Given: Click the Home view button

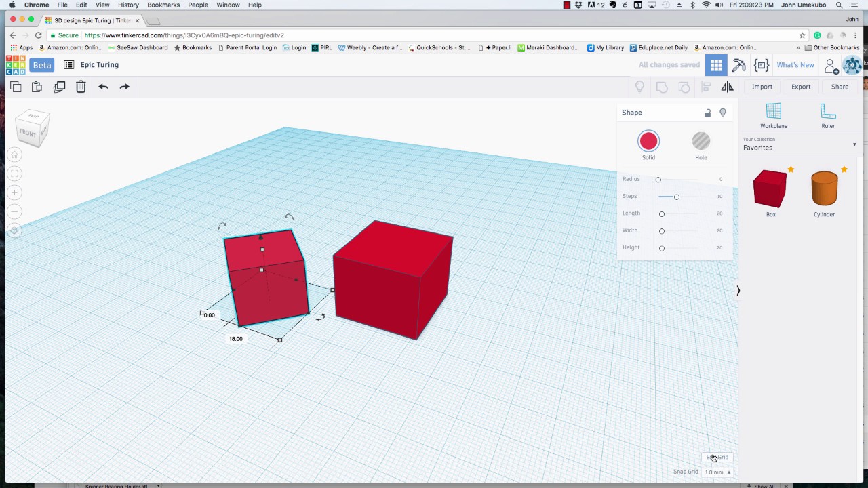Looking at the screenshot, I should click(x=15, y=155).
